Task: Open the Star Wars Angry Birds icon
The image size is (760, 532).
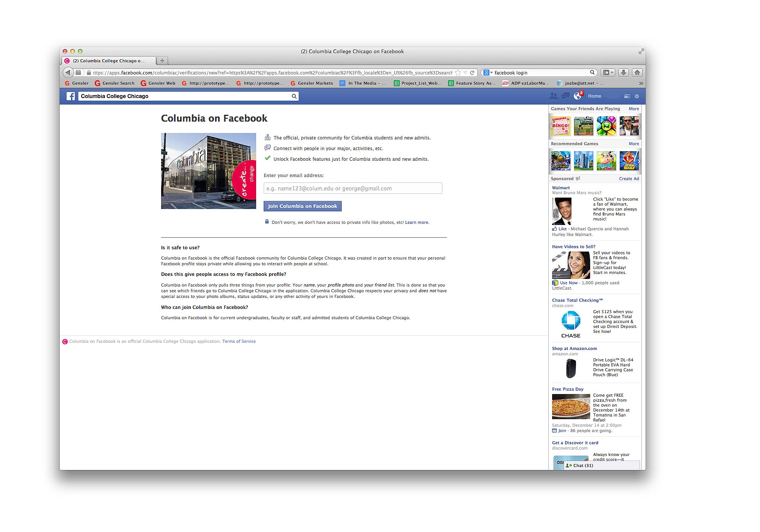Action: (x=629, y=161)
